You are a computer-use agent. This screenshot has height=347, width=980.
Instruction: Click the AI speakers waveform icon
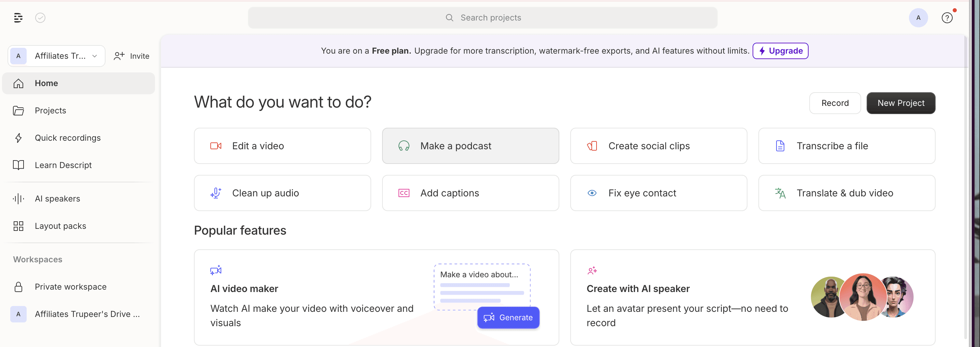(x=18, y=198)
